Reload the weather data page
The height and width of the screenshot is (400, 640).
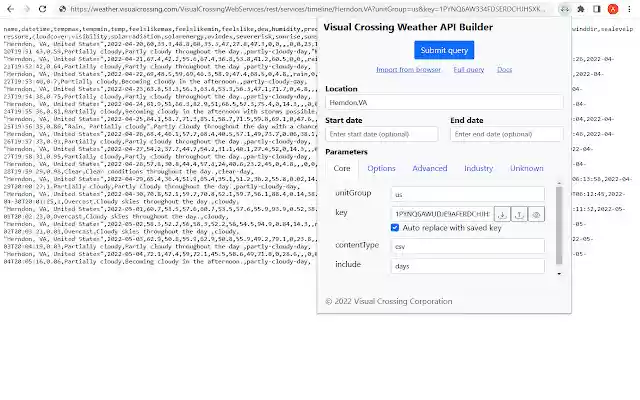coord(42,9)
